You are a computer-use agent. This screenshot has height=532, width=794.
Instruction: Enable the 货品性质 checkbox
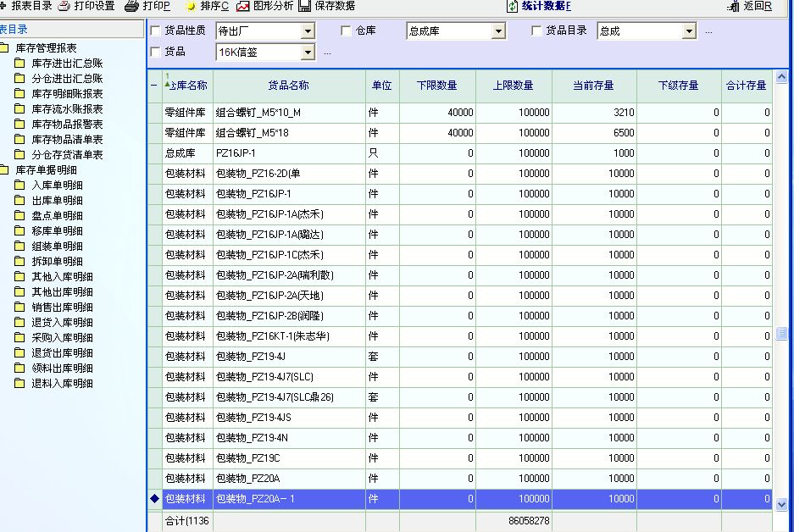pyautogui.click(x=155, y=31)
